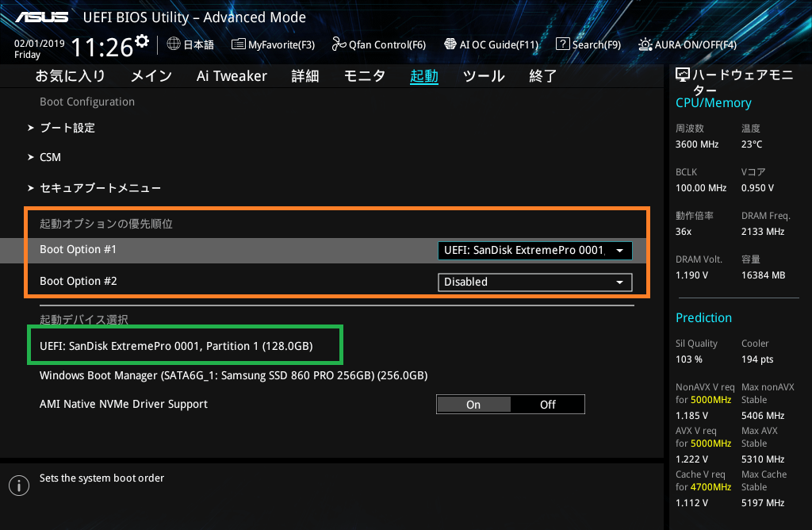812x530 pixels.
Task: Switch to the お気に入り tab
Action: pos(71,76)
